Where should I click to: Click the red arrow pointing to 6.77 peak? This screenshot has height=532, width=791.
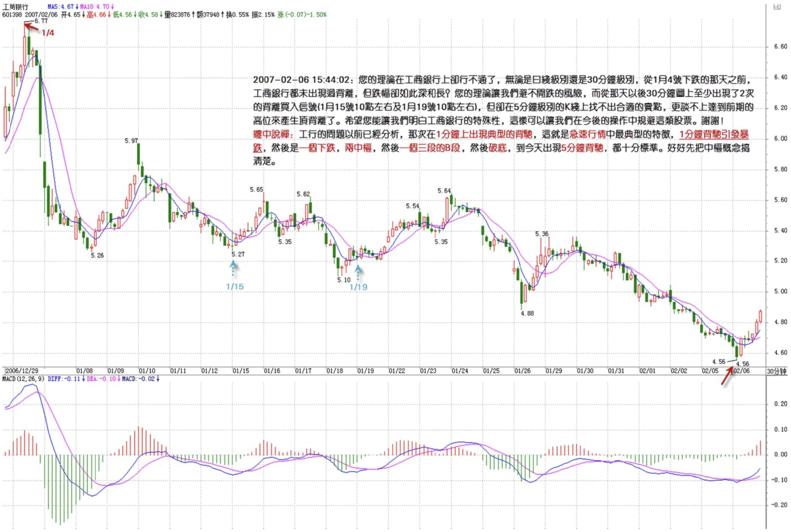(32, 29)
